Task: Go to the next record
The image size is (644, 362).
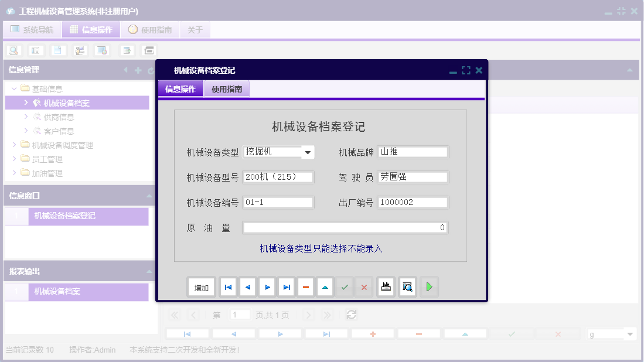Action: [x=267, y=286]
